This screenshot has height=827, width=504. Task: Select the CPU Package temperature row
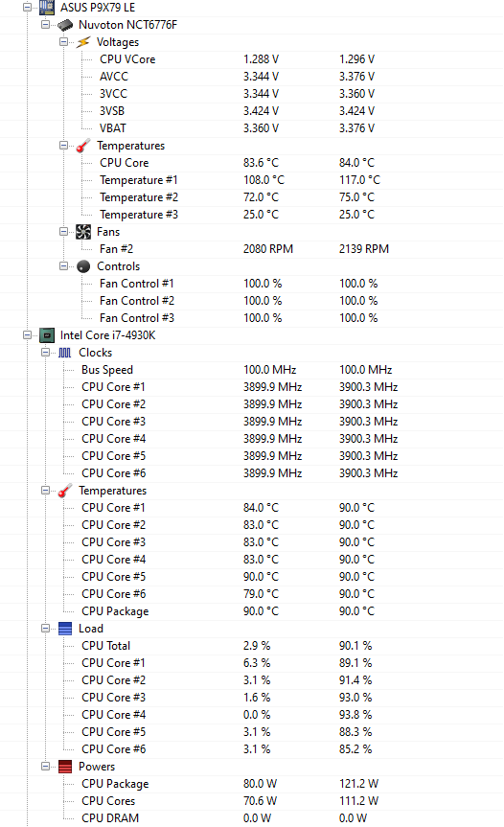tap(252, 611)
